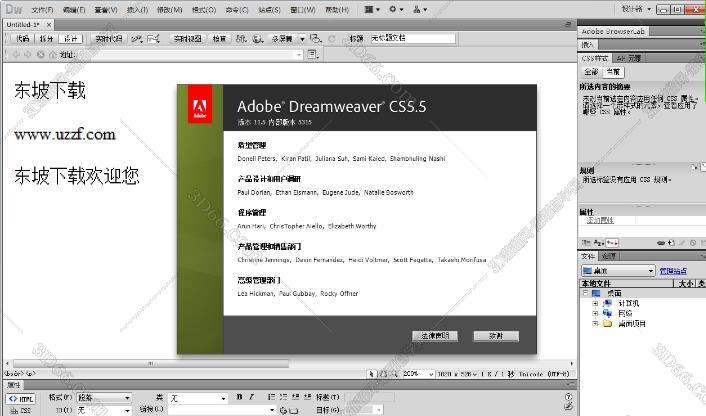Switch properties panel to CSS mode
Screen dimensions: 706x416
click(21, 411)
